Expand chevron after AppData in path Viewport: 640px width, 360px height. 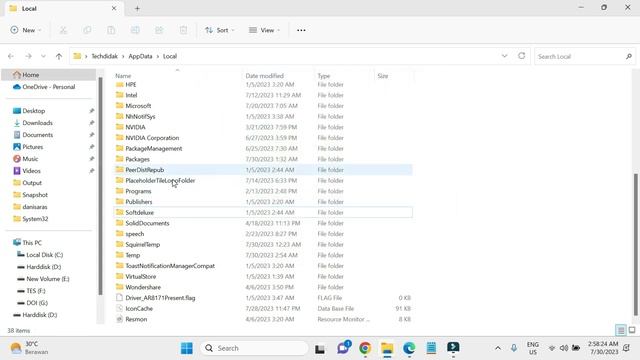click(x=158, y=56)
